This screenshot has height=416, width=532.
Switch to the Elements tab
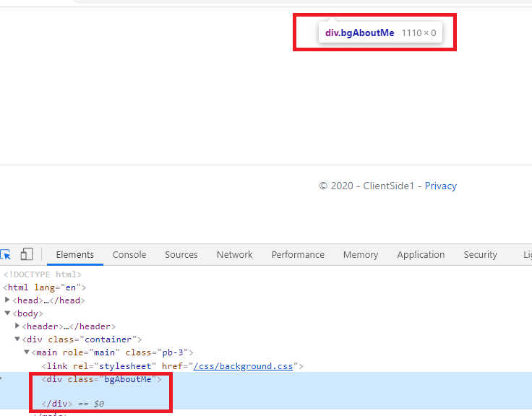(74, 255)
